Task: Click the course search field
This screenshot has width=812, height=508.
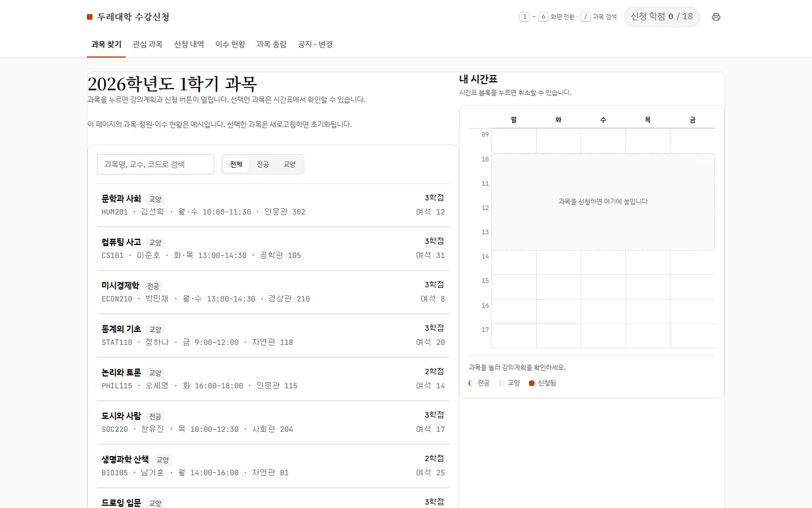Action: [x=156, y=164]
